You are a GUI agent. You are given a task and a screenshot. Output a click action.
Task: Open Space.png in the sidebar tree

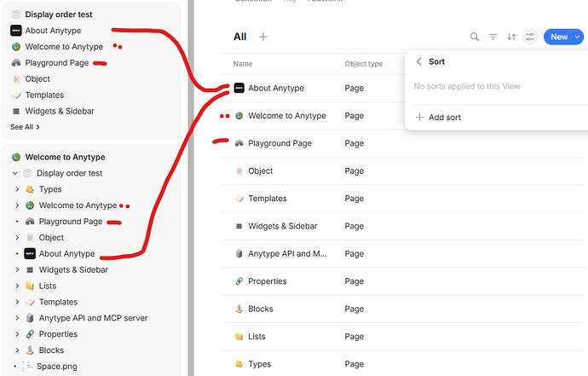coord(57,367)
